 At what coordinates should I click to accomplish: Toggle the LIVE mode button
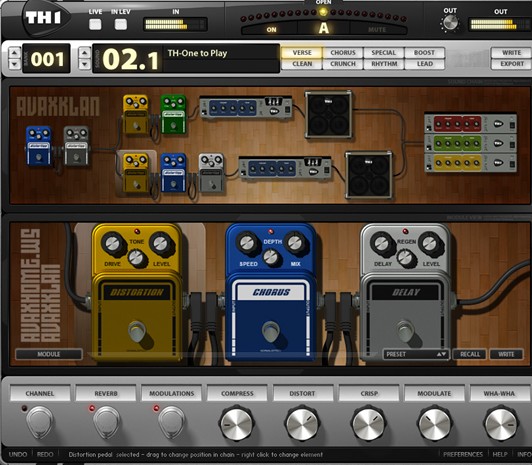pos(95,24)
